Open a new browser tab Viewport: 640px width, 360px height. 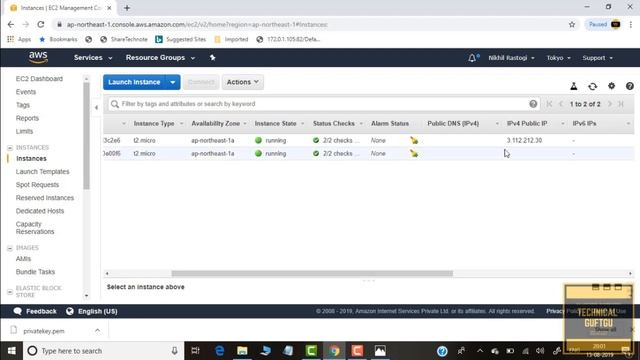(x=127, y=8)
